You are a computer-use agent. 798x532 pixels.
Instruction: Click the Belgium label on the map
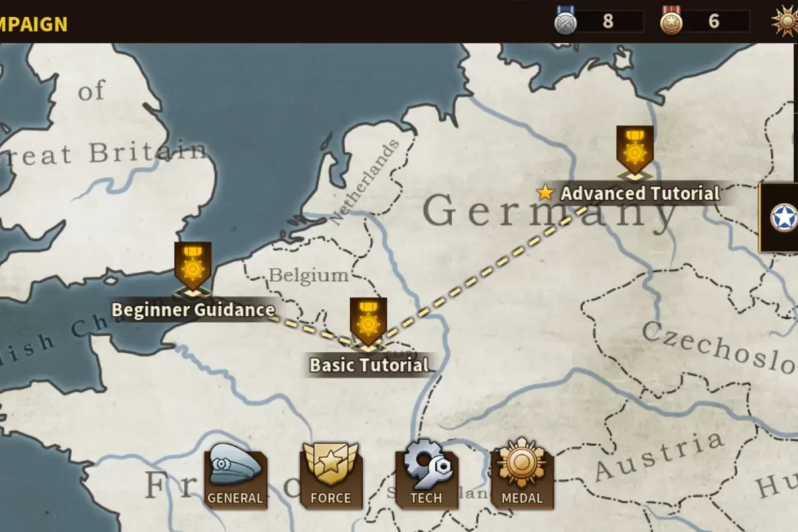tap(309, 275)
